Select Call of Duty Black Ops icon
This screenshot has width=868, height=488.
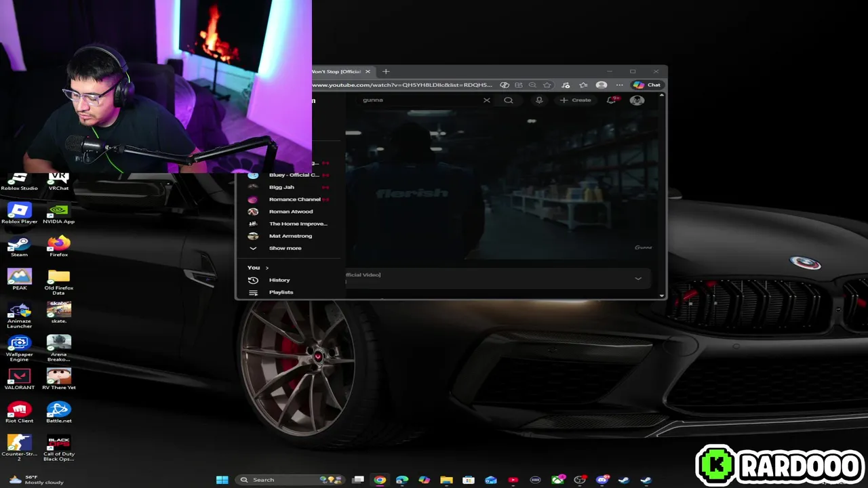58,448
